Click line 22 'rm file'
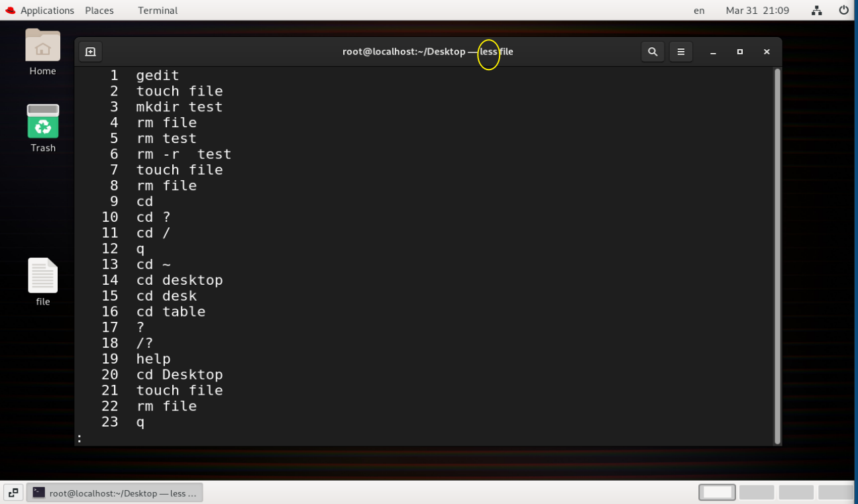 click(166, 406)
